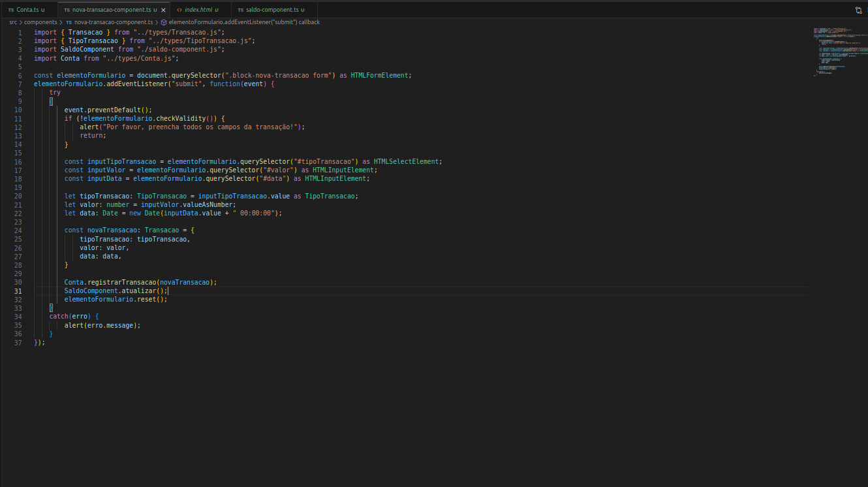Click the highlighted closing bracket on line 33
868x487 pixels.
pos(51,307)
